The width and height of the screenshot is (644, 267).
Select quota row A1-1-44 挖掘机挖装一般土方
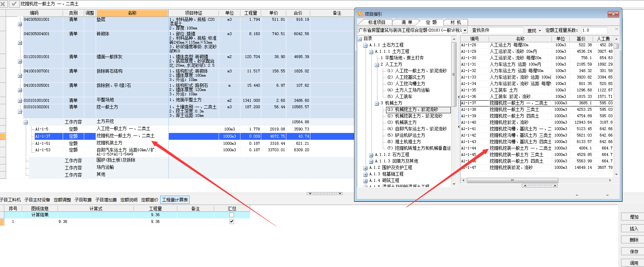tap(536, 148)
